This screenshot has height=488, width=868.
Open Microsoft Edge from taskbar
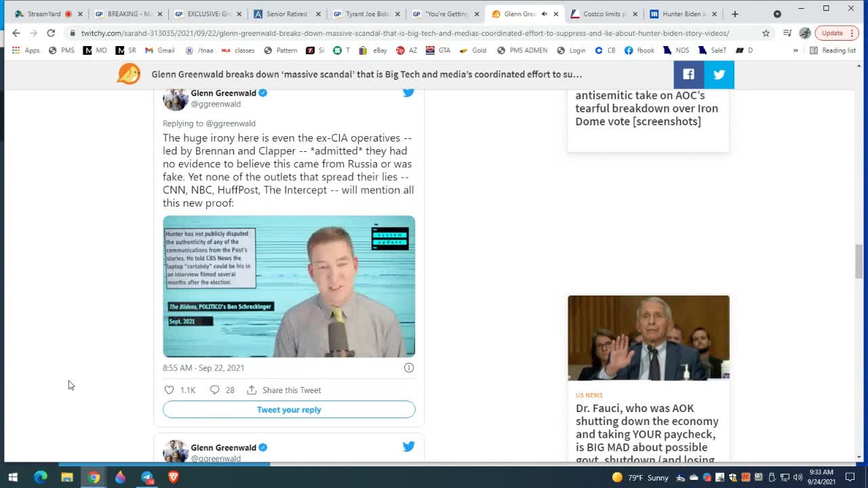[40, 477]
